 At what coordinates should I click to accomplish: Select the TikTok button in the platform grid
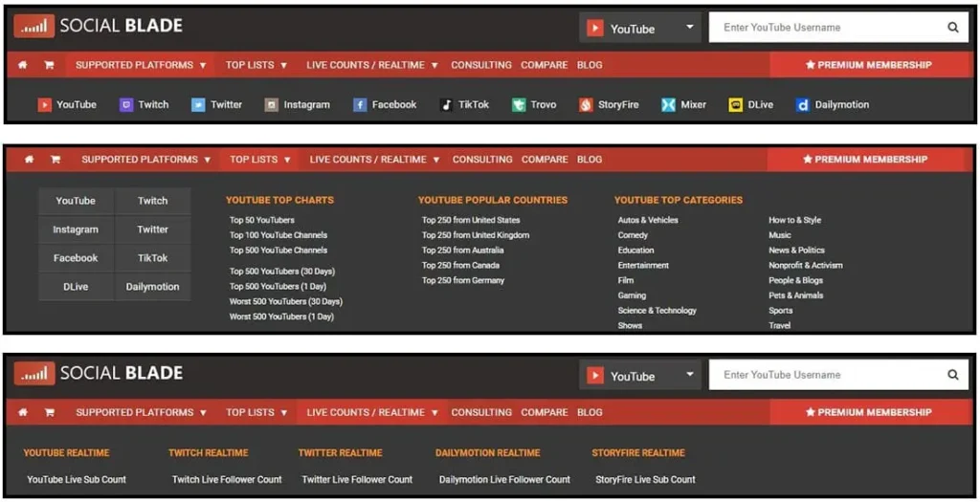(152, 258)
